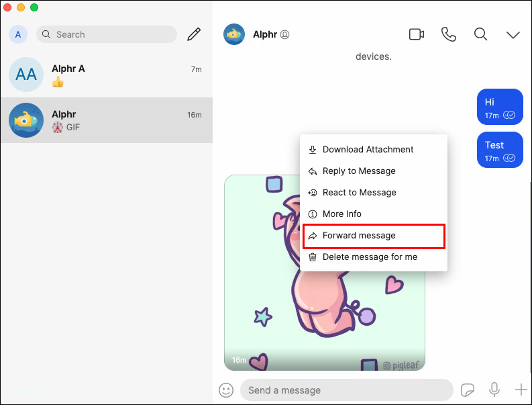Open More Info menu entry

pyautogui.click(x=373, y=214)
